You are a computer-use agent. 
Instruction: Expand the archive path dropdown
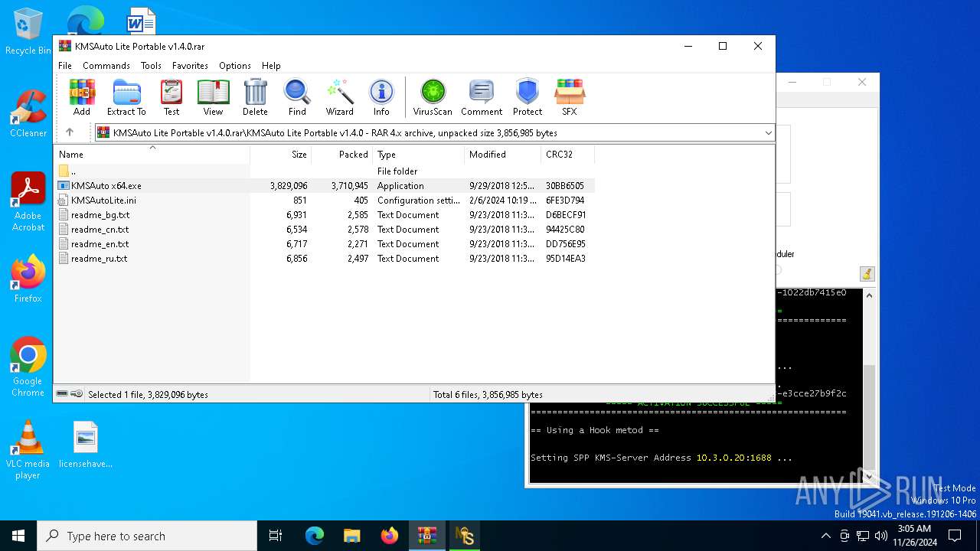tap(768, 133)
